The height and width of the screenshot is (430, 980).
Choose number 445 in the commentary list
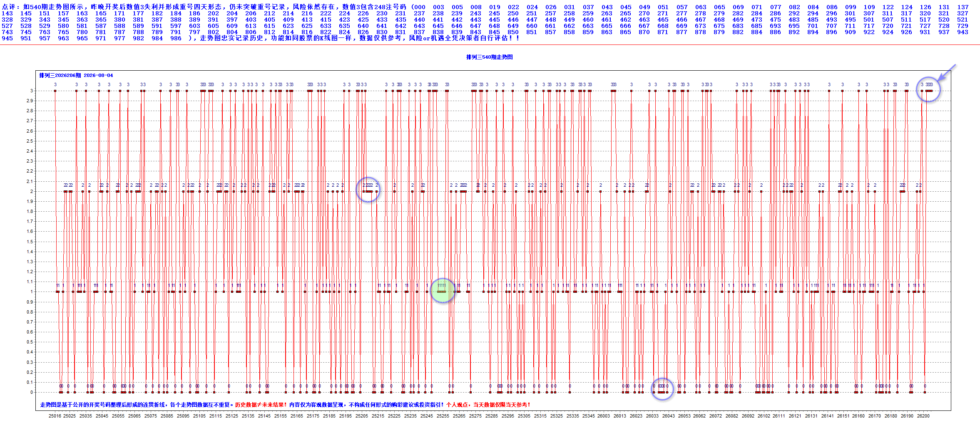tap(494, 20)
